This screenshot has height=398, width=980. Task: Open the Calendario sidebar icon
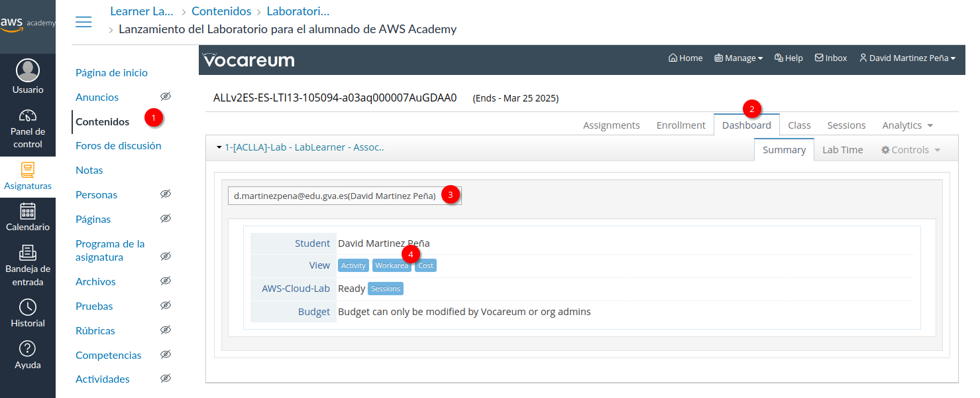tap(28, 217)
